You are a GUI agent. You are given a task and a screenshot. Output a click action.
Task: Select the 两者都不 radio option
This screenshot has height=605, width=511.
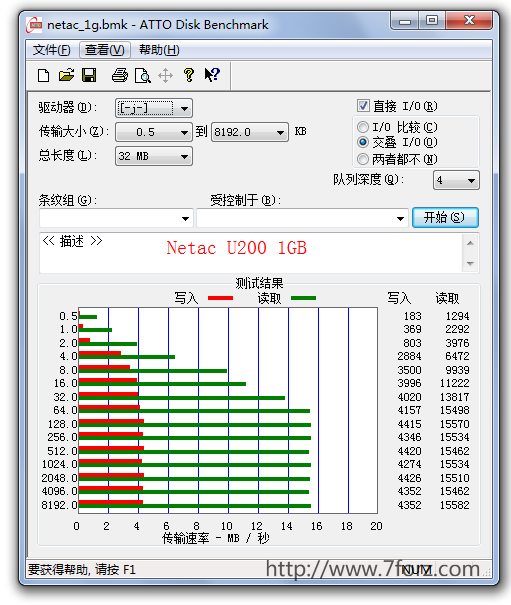[363, 159]
